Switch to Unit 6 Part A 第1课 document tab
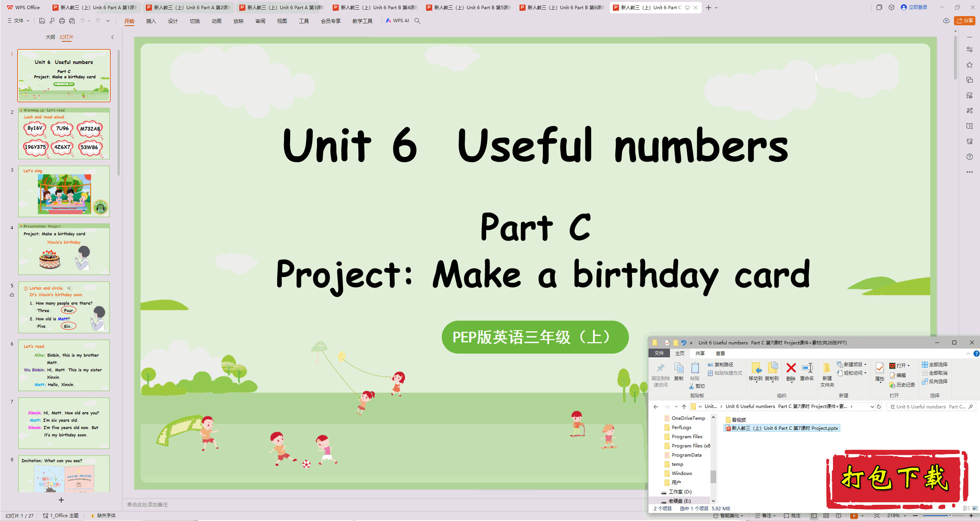This screenshot has width=980, height=521. click(94, 7)
